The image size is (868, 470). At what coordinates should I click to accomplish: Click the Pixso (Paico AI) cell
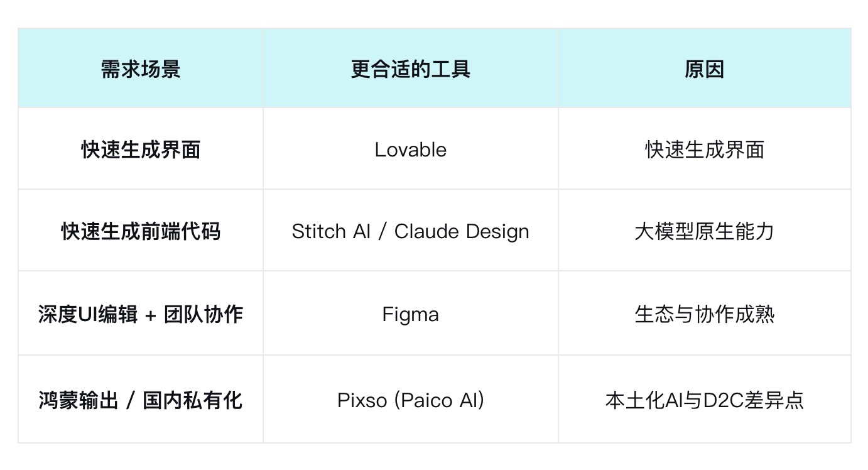[x=411, y=400]
